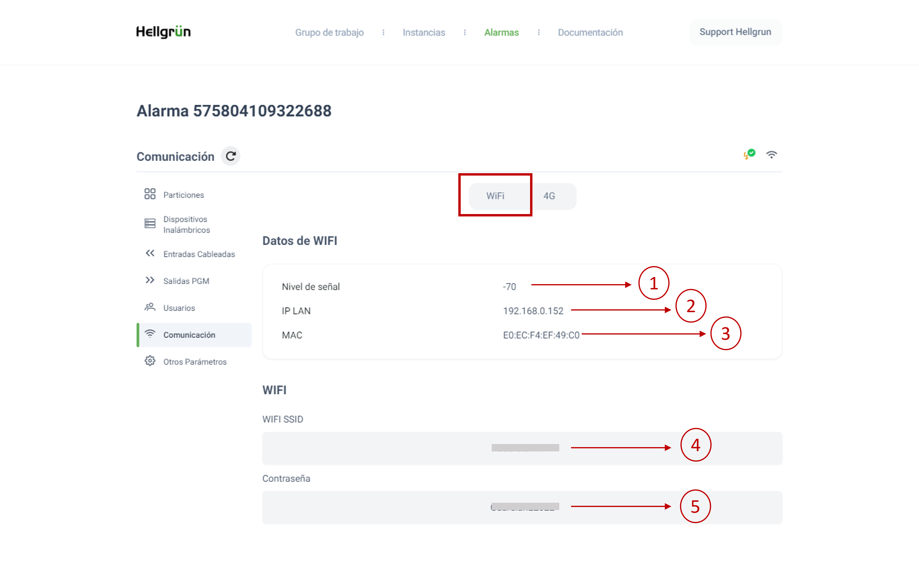The image size is (919, 588).
Task: Switch to the WiFi tab
Action: pos(495,196)
